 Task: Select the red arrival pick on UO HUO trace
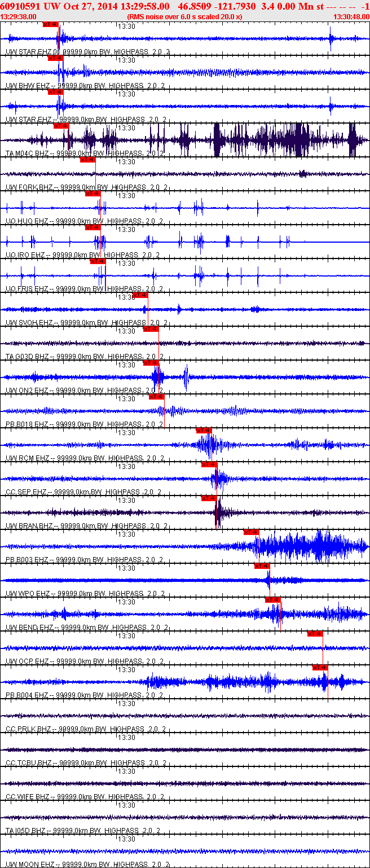pos(93,194)
